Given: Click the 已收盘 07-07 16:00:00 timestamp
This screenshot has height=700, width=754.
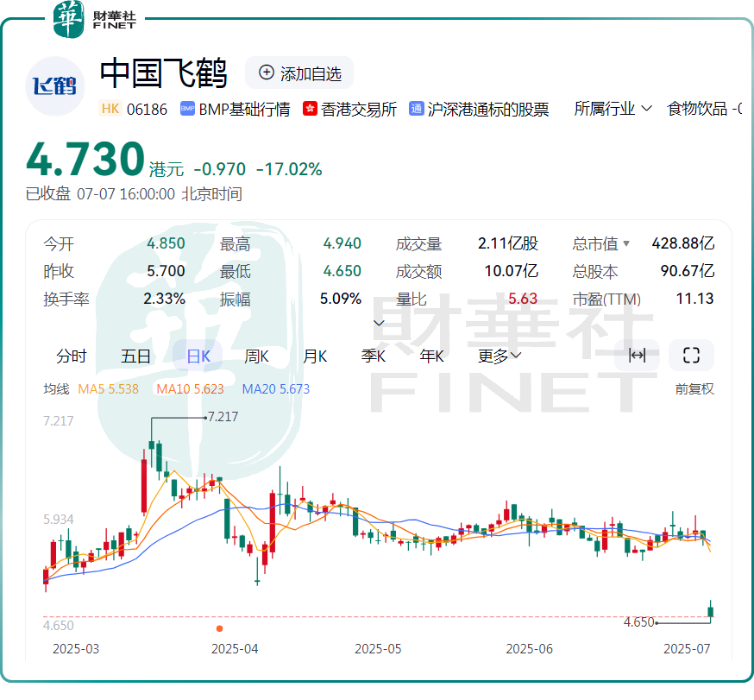Looking at the screenshot, I should (x=134, y=194).
